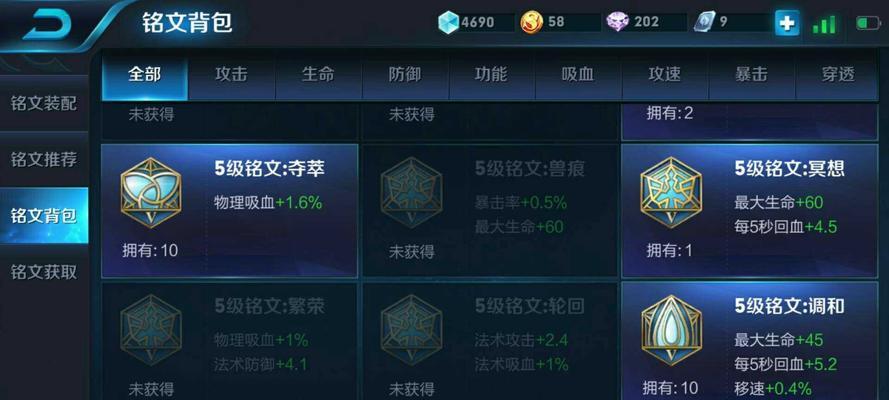Image resolution: width=889 pixels, height=400 pixels.
Task: Open the unobtained 轮回 rune card
Action: click(x=490, y=342)
